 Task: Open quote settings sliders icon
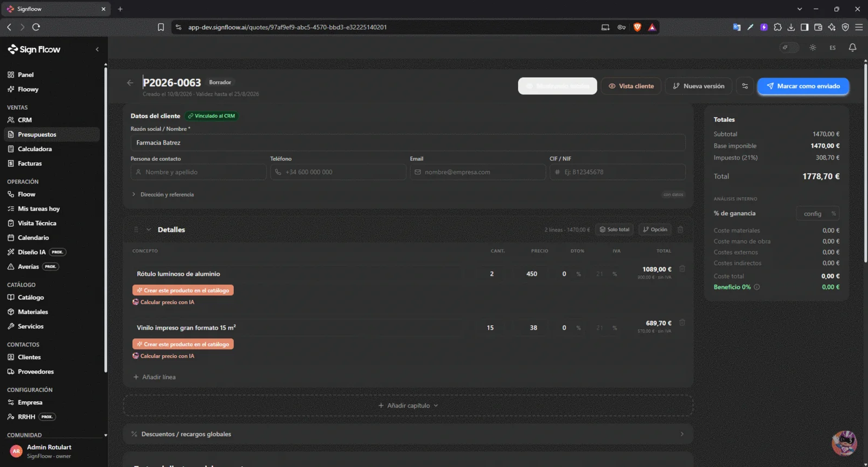745,86
